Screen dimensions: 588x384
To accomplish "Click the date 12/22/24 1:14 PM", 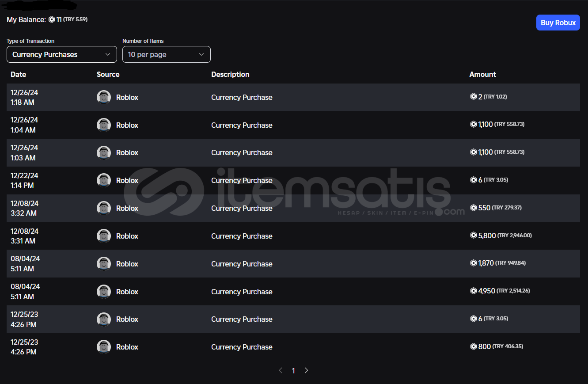I will 24,180.
